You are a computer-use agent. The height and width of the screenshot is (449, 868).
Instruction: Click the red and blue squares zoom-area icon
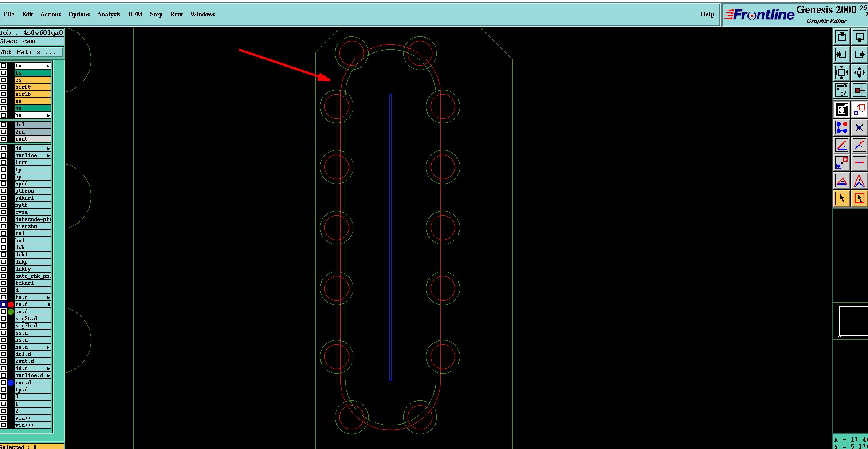[x=859, y=110]
